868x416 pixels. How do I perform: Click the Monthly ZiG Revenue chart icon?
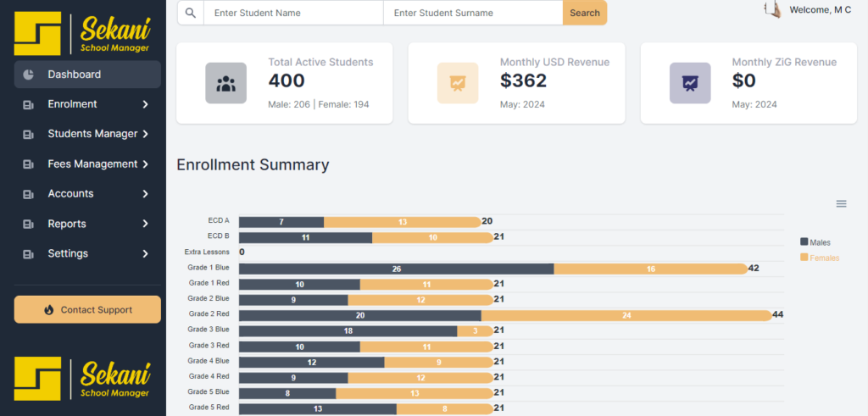pyautogui.click(x=690, y=83)
